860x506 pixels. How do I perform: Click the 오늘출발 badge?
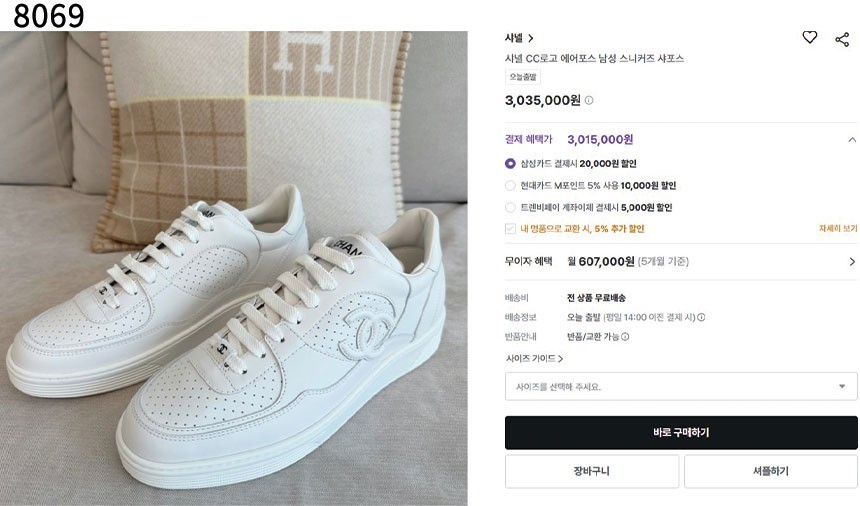522,77
